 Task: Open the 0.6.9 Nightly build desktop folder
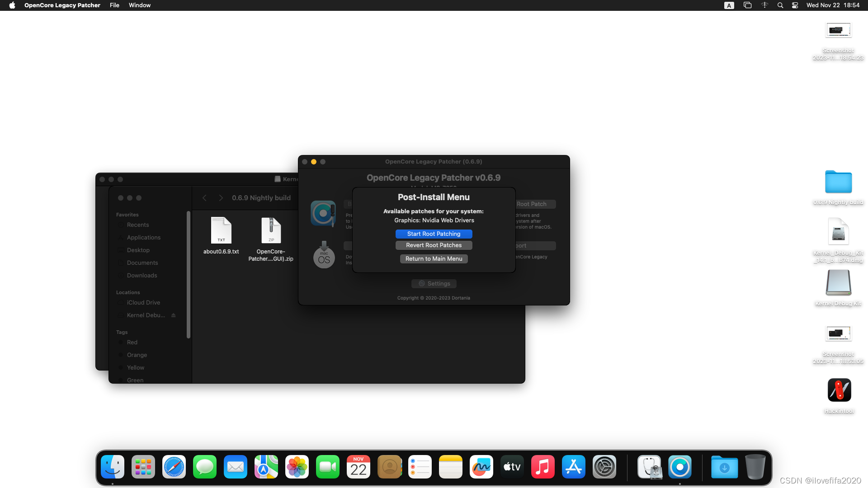coord(838,182)
